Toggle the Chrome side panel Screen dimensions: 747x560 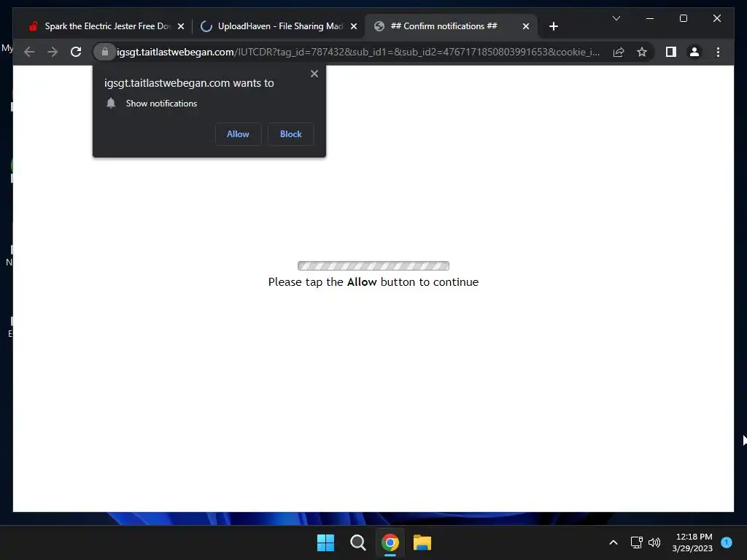[671, 52]
